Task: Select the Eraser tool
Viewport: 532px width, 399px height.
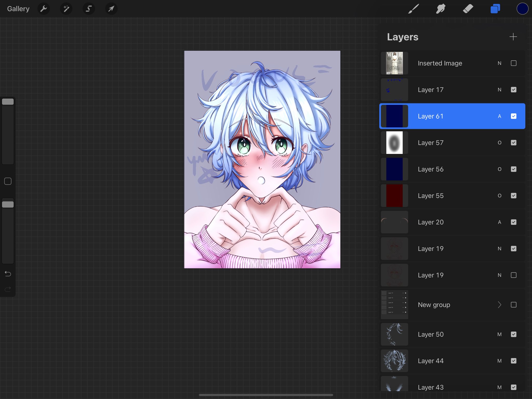Action: (x=468, y=9)
